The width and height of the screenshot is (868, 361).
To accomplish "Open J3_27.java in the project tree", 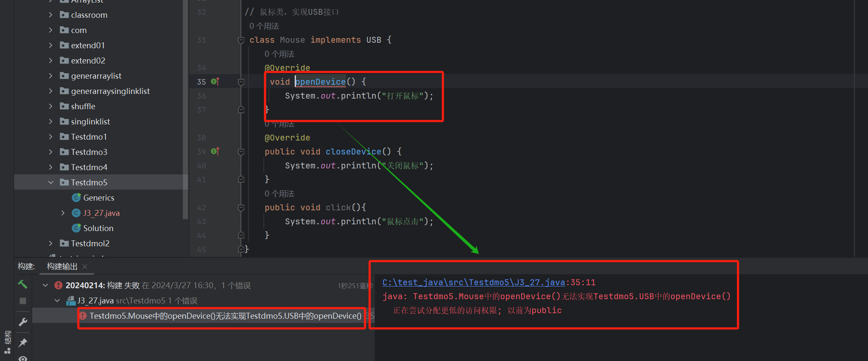I will 101,213.
